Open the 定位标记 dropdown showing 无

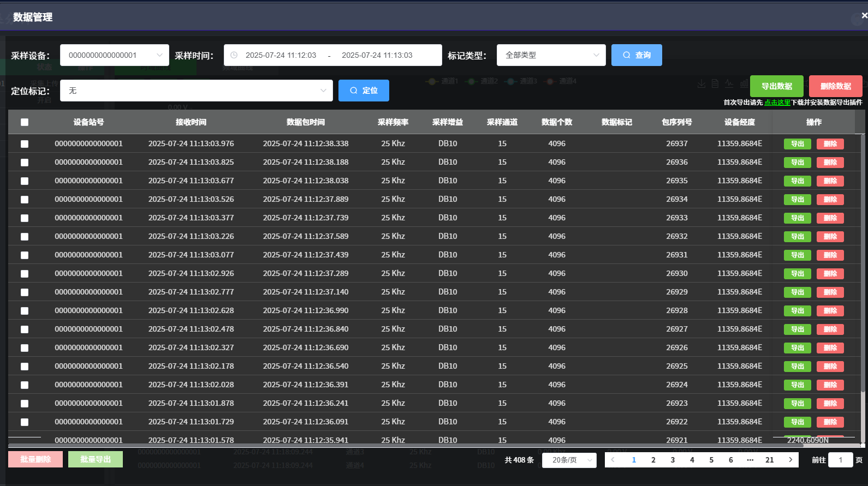(196, 91)
